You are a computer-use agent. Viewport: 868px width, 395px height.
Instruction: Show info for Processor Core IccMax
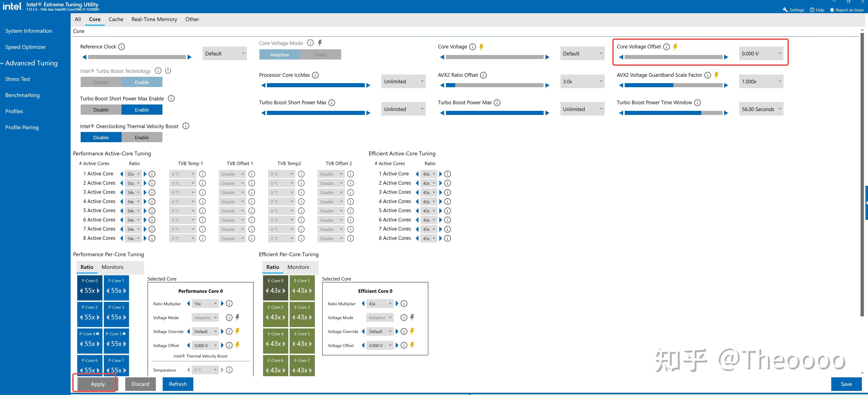point(315,75)
